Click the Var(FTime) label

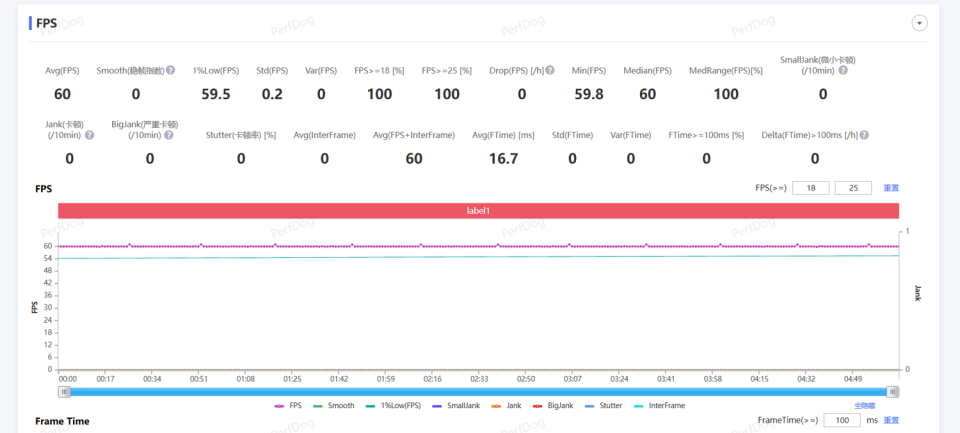click(x=631, y=135)
